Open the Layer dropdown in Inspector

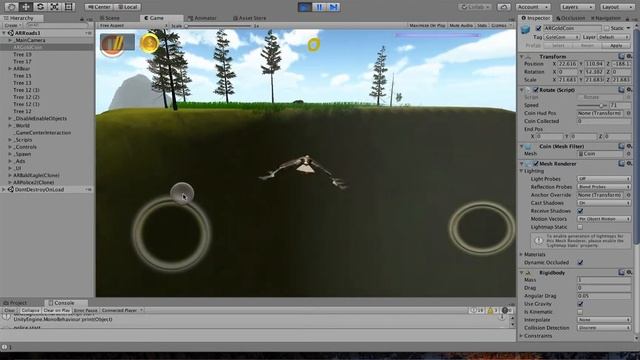coord(613,37)
